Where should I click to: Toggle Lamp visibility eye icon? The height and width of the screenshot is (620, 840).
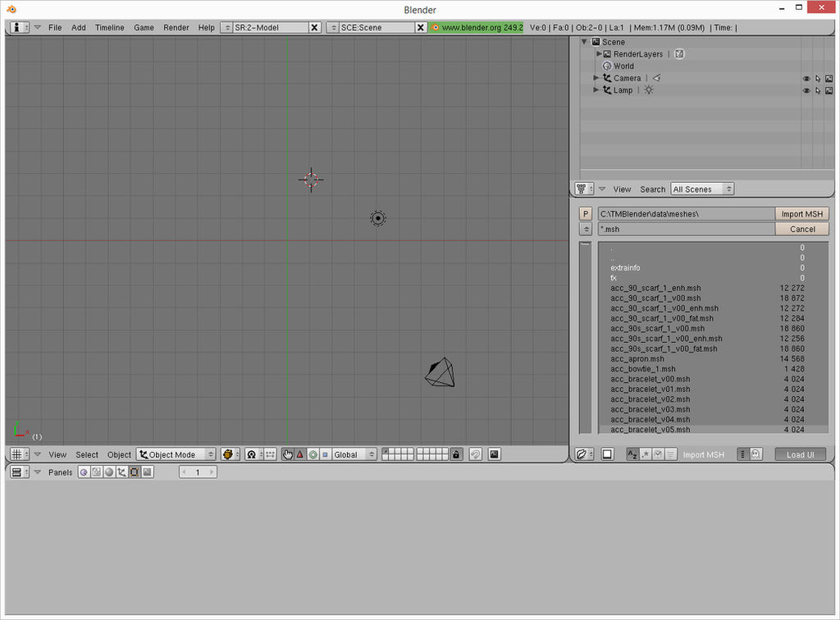tap(806, 90)
